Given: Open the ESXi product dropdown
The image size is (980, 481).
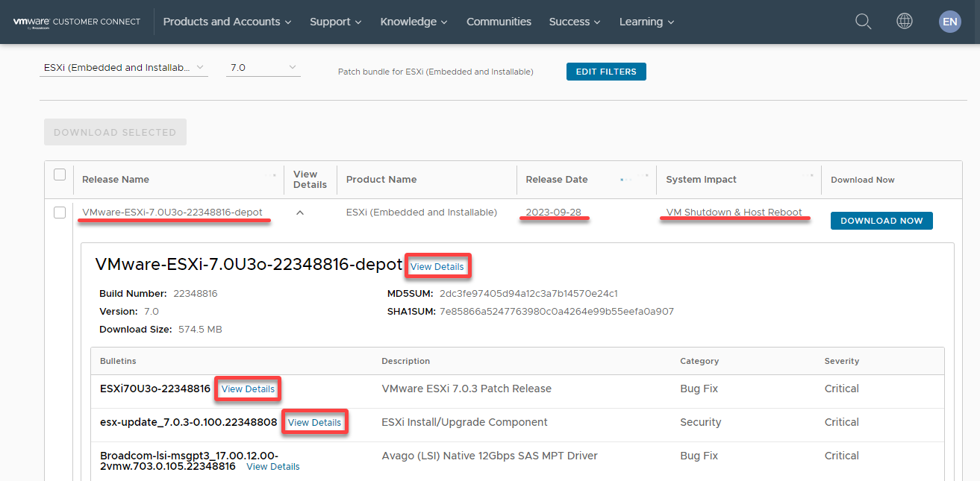Looking at the screenshot, I should point(124,68).
